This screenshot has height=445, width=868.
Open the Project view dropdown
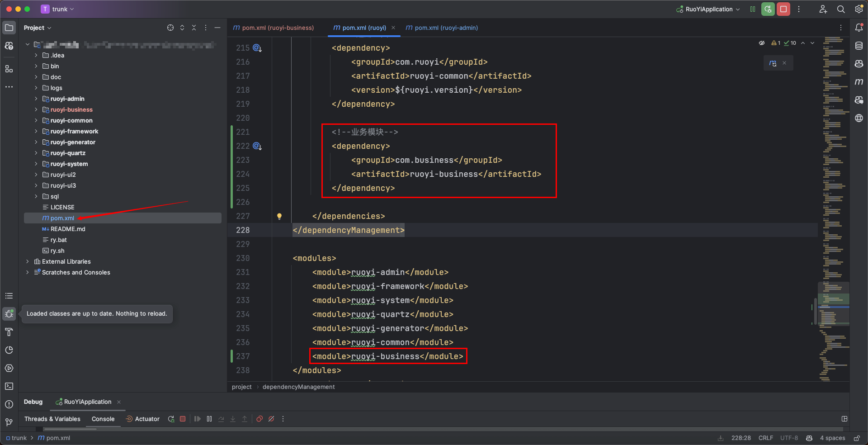point(38,28)
